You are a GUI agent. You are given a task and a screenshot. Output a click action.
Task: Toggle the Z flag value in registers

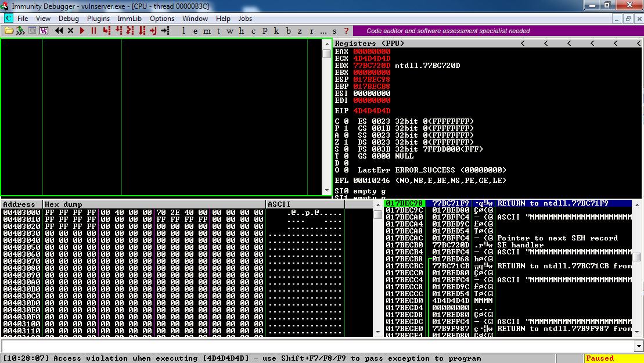(346, 142)
